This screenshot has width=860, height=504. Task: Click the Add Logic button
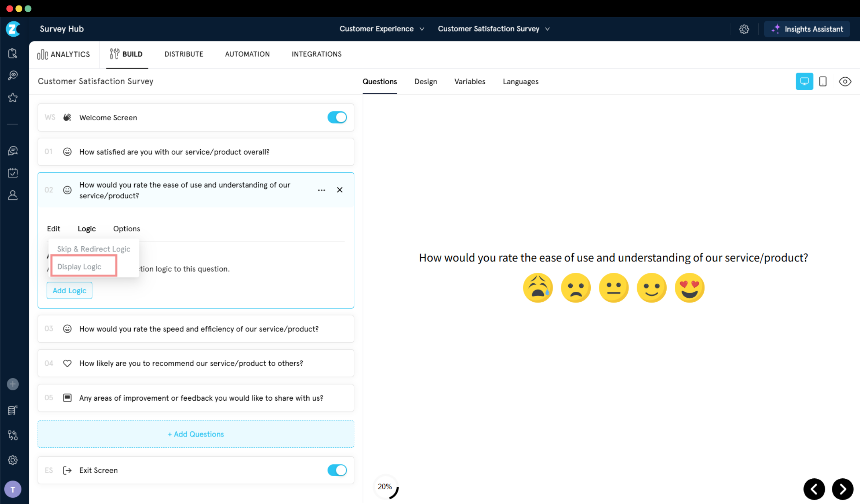(69, 290)
